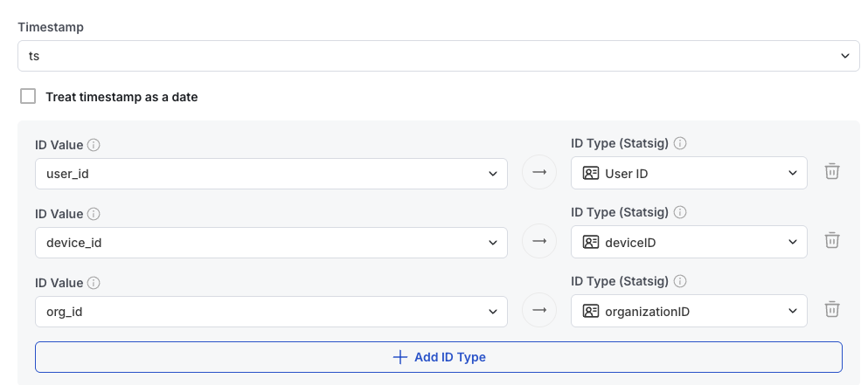Click the arrow icon in the org_id row
Image resolution: width=868 pixels, height=385 pixels.
pyautogui.click(x=539, y=310)
